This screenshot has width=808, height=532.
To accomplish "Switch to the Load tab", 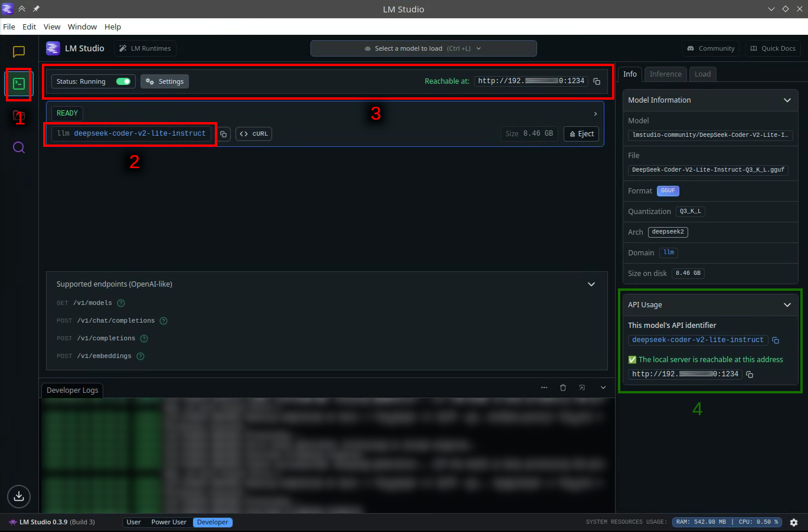I will [x=702, y=74].
